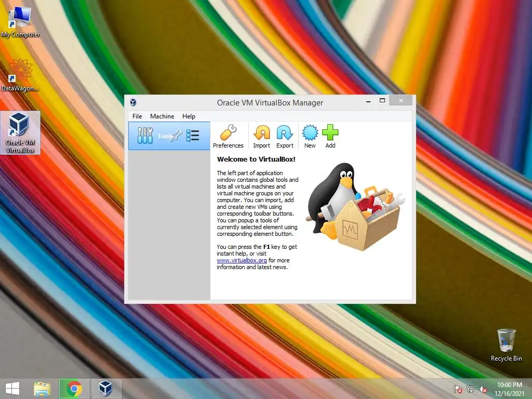The height and width of the screenshot is (399, 532).
Task: Select the My Computer desktop icon
Action: point(20,21)
